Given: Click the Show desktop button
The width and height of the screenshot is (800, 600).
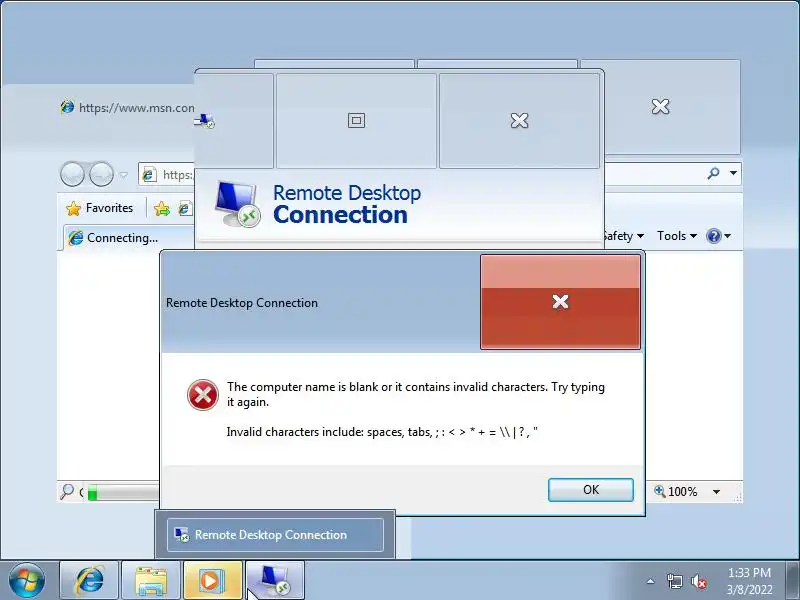Looking at the screenshot, I should tap(793, 581).
